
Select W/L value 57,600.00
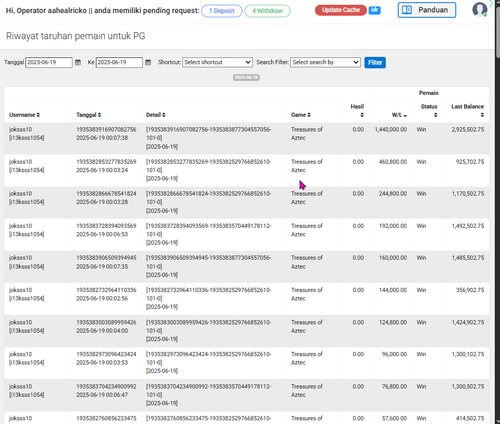pos(394,418)
